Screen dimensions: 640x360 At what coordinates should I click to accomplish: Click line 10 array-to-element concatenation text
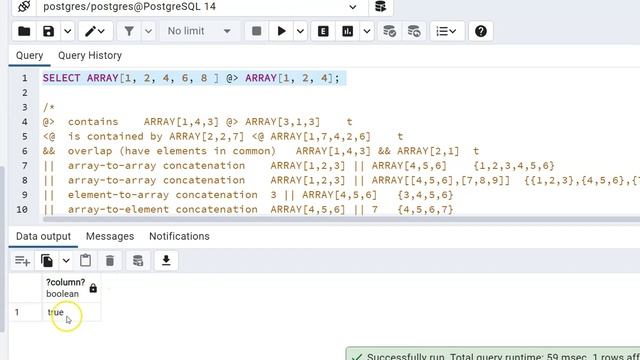tap(248, 209)
